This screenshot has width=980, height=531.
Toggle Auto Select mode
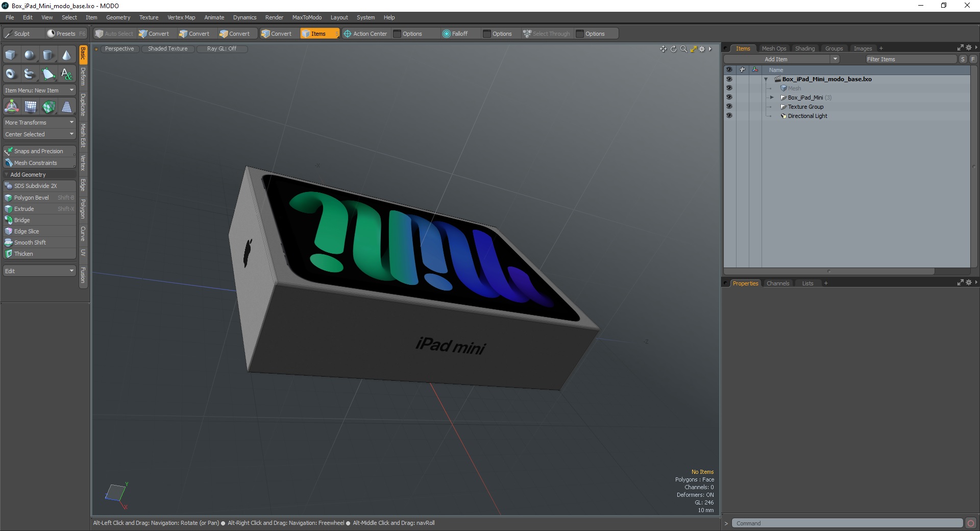pyautogui.click(x=114, y=34)
